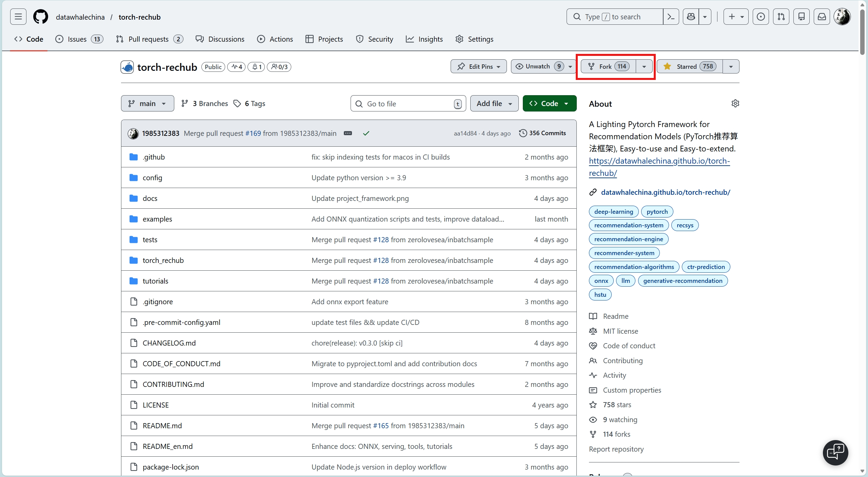Screen dimensions: 868x477
Task: Open the pull requests header icon
Action: 781,17
